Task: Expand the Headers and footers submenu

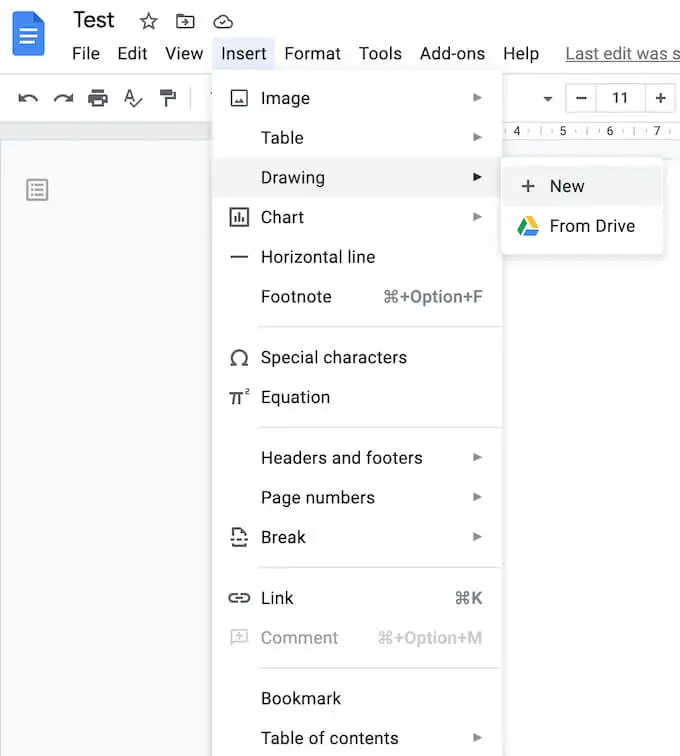Action: [357, 458]
